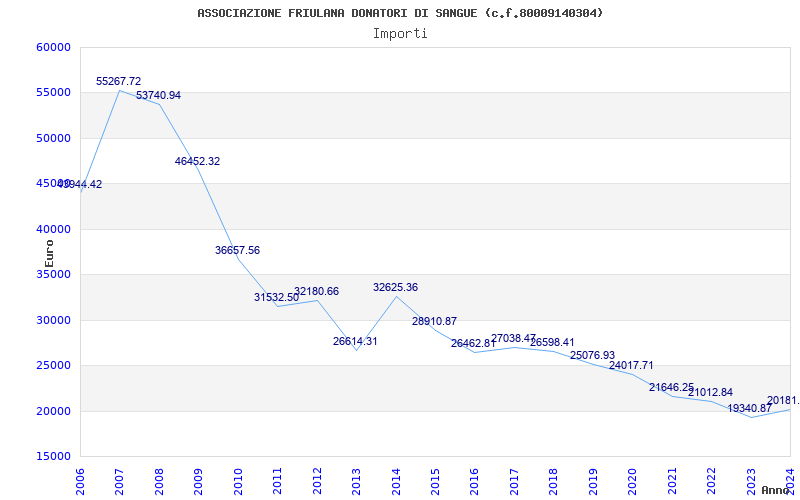The height and width of the screenshot is (500, 800).
Task: Click the x-axis year 2008
Action: click(159, 482)
